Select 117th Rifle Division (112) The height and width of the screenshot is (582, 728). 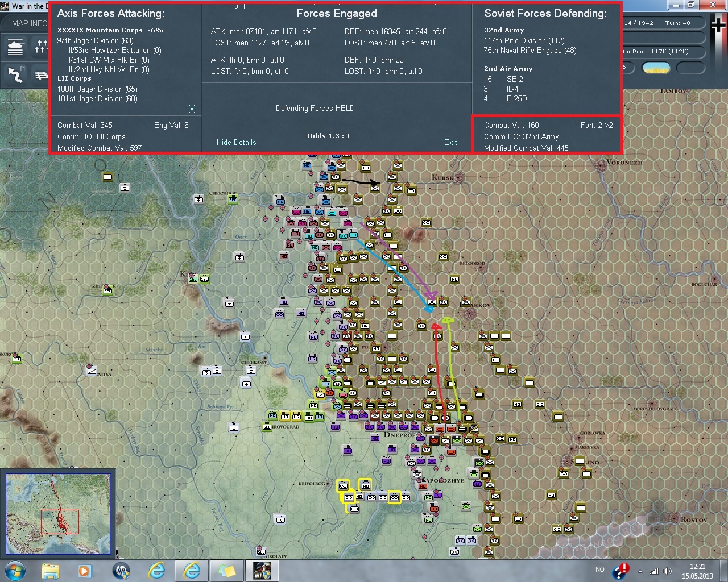click(x=524, y=41)
